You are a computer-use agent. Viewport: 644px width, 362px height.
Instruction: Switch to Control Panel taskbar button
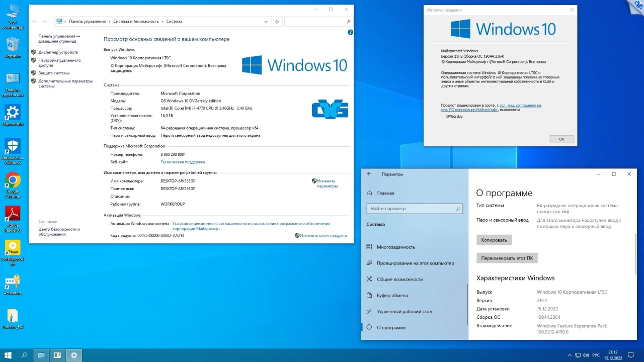tap(41, 355)
